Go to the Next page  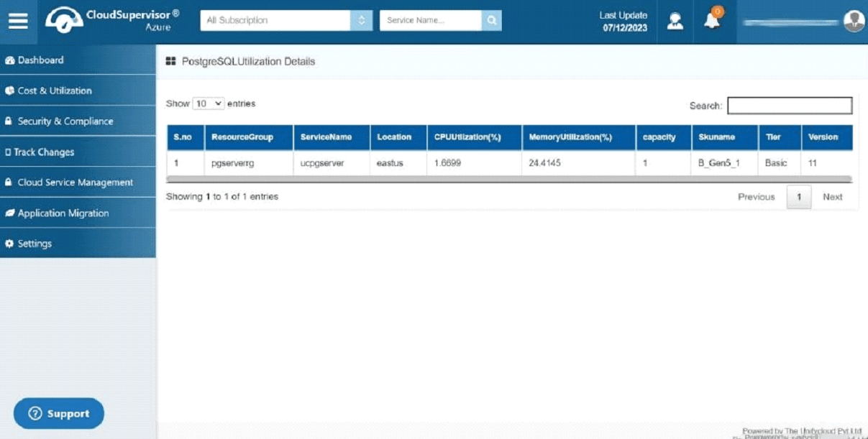tap(833, 197)
